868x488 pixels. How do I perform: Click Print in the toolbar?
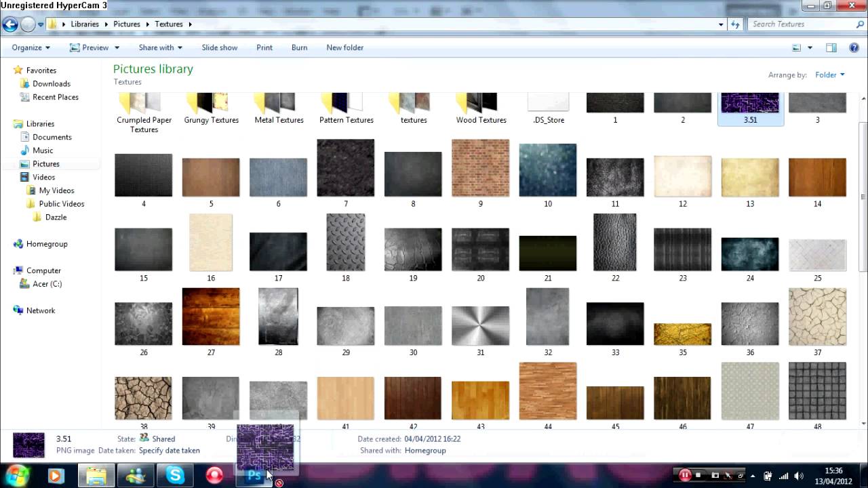tap(264, 47)
